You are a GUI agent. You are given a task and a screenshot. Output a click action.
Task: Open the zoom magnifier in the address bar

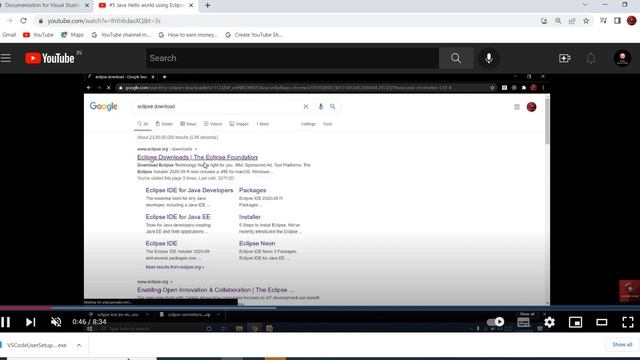point(558,20)
